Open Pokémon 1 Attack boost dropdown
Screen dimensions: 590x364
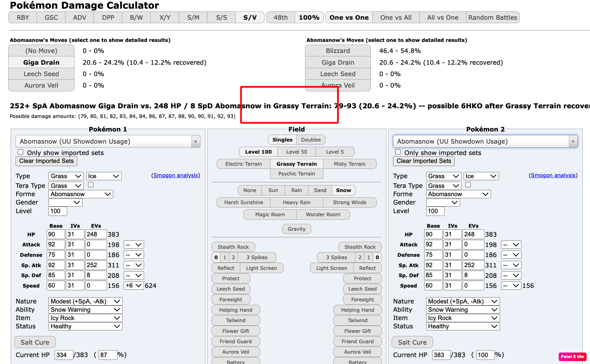click(x=134, y=245)
